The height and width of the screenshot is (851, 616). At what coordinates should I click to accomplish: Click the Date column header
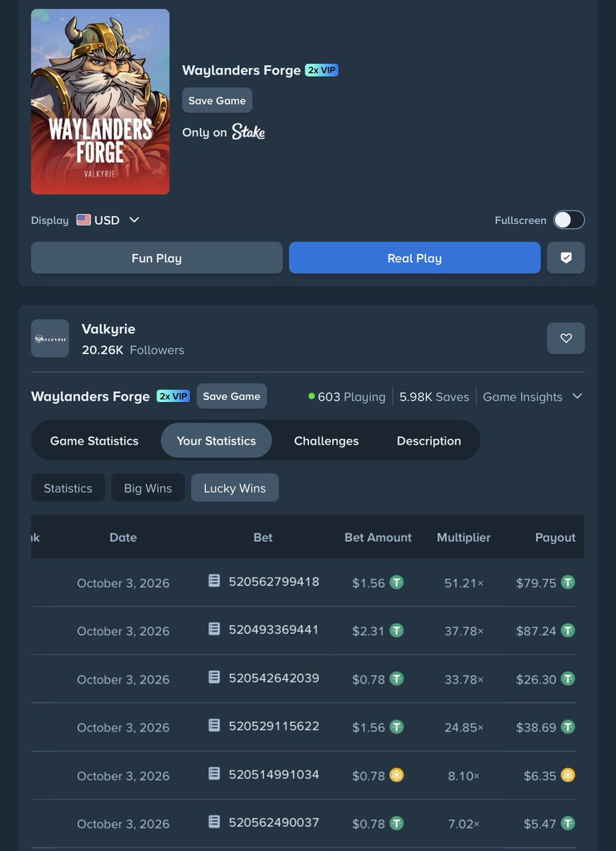(123, 538)
